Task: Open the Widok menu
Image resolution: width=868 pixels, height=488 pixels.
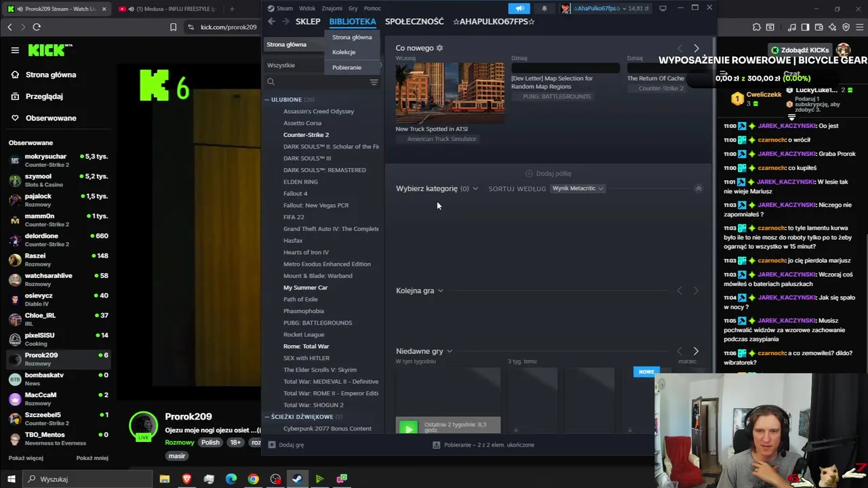Action: [x=307, y=8]
